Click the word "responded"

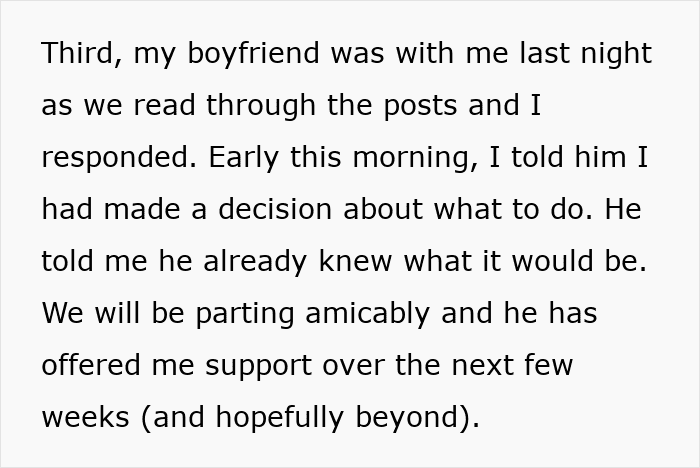[126, 158]
